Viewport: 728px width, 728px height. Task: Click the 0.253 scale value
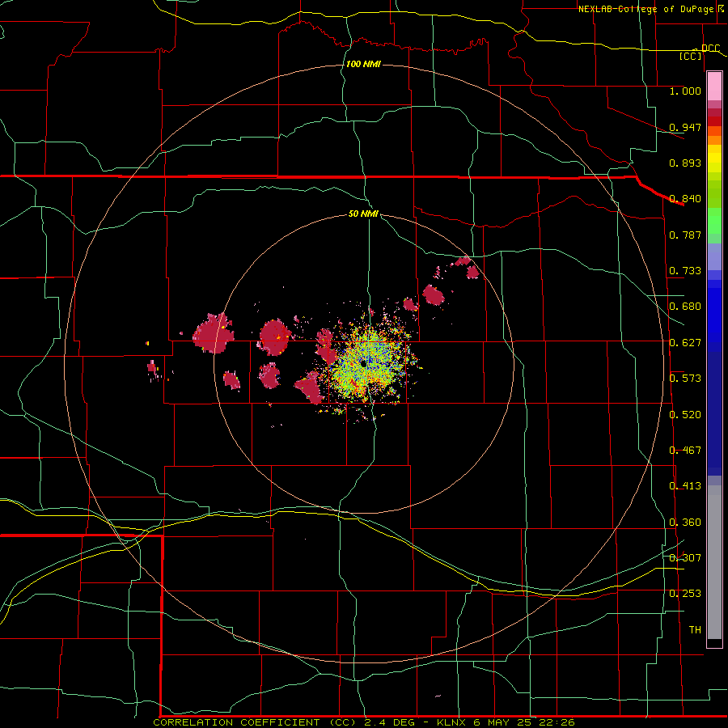click(685, 594)
